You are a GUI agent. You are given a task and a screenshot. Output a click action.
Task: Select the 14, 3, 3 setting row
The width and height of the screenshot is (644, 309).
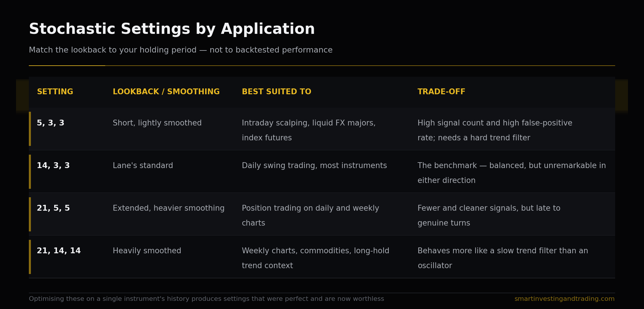322,172
